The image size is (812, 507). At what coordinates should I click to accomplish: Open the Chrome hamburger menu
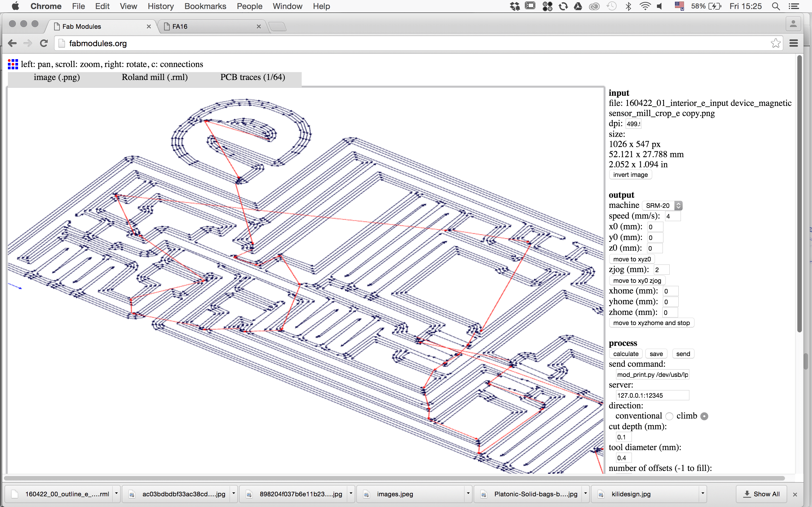[794, 43]
